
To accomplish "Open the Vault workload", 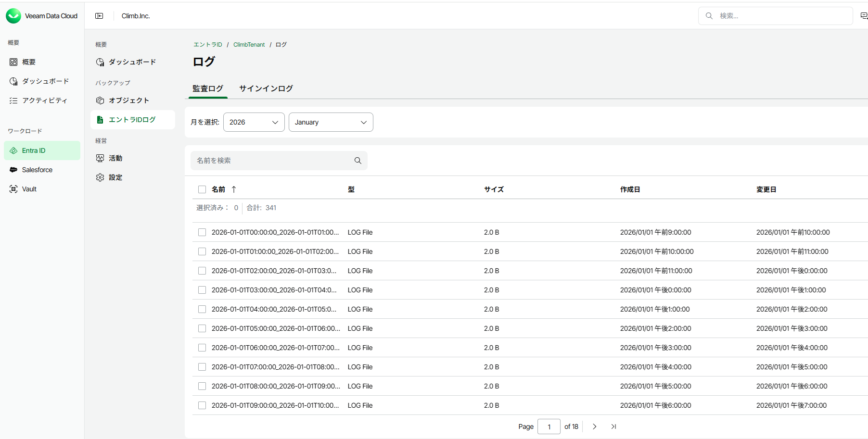I will 29,188.
